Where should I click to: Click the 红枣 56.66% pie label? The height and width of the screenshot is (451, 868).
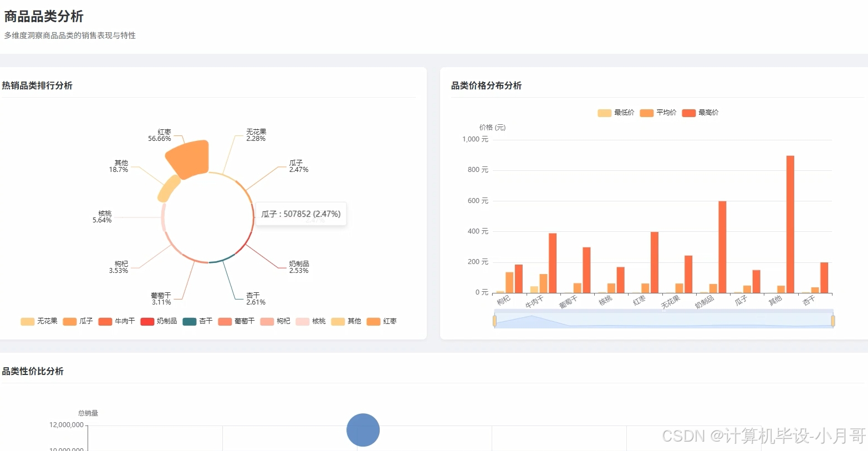160,135
